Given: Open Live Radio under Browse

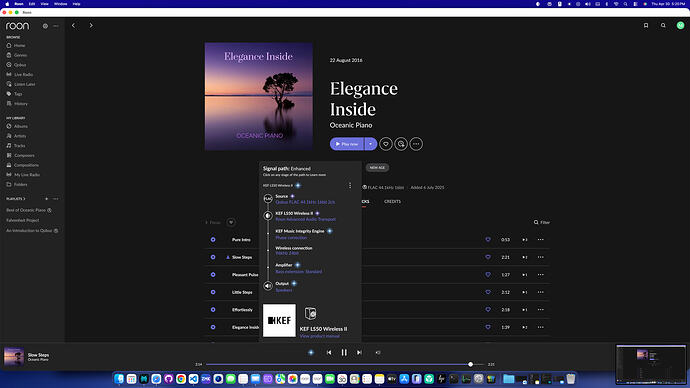Looking at the screenshot, I should [x=20, y=74].
